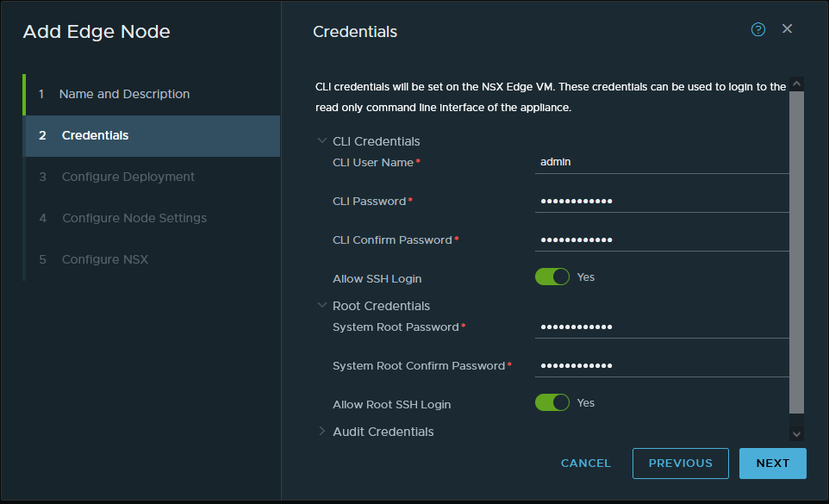Click the System Root Password field

coord(661,327)
